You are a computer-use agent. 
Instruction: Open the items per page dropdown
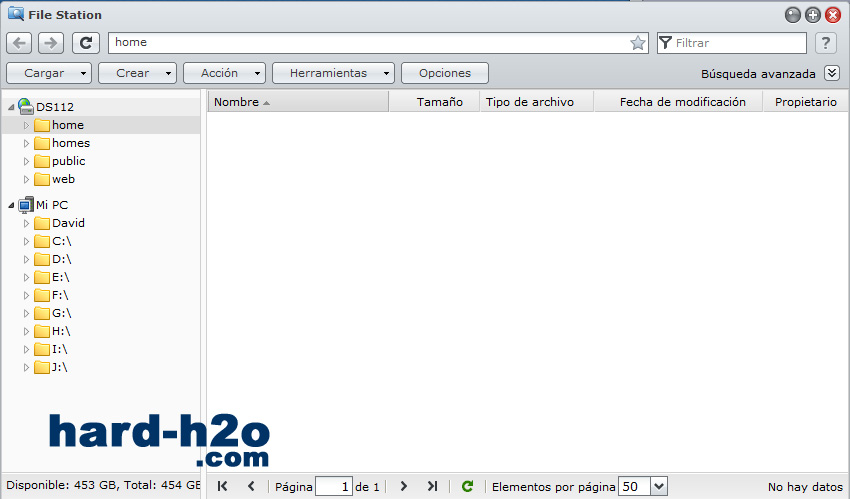[658, 486]
